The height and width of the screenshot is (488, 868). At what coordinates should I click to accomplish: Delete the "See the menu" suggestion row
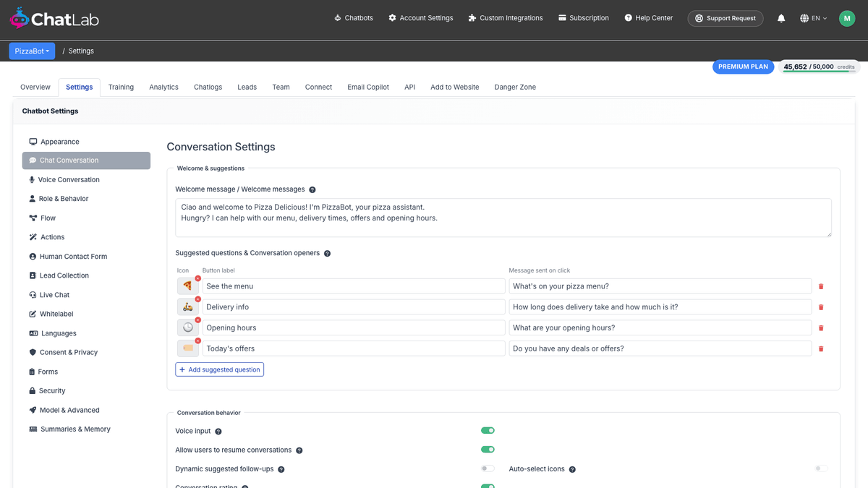821,286
